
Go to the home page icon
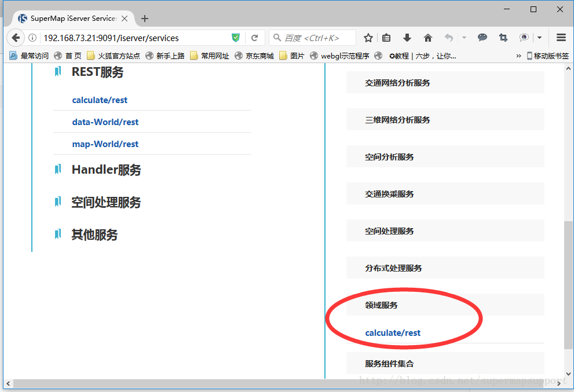coord(428,38)
